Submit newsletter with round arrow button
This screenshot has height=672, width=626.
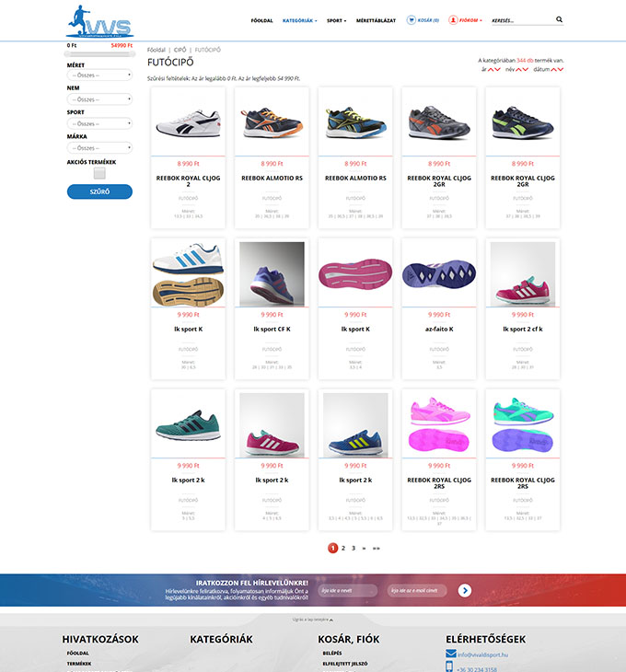coord(465,591)
